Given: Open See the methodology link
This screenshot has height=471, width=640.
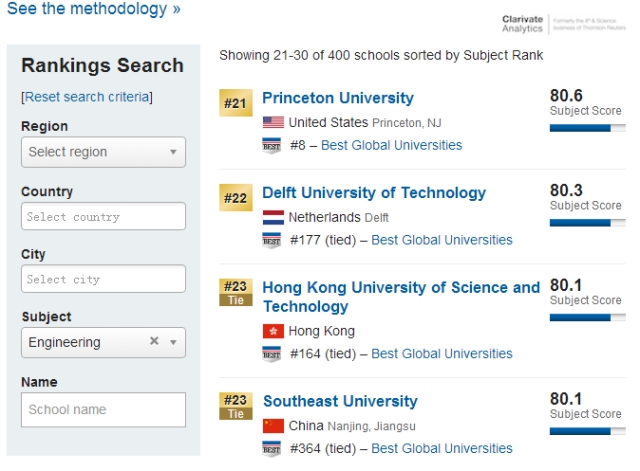Looking at the screenshot, I should point(94,9).
